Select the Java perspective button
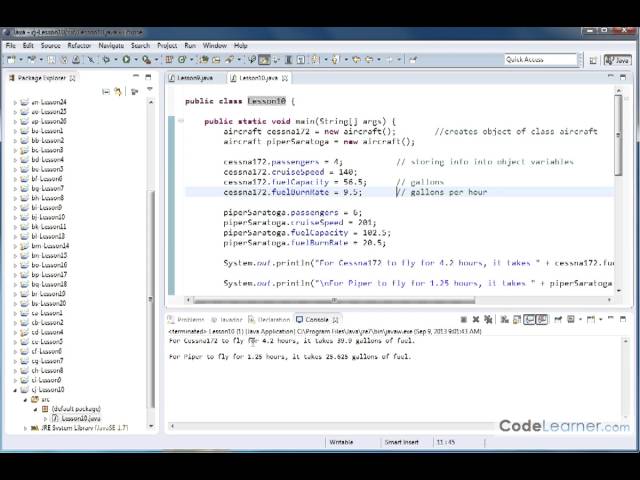640x480 pixels. tap(618, 60)
